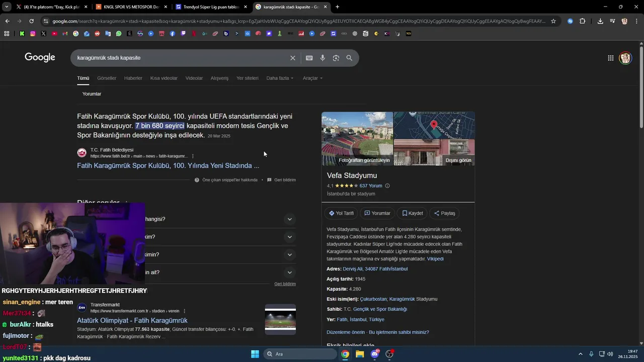644x362 pixels.
Task: Open the Reddit bookmark icon
Action: coord(97,34)
